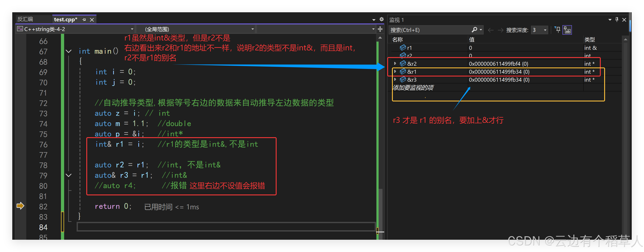
Task: Expand the &r2 watch entry
Action: [395, 64]
